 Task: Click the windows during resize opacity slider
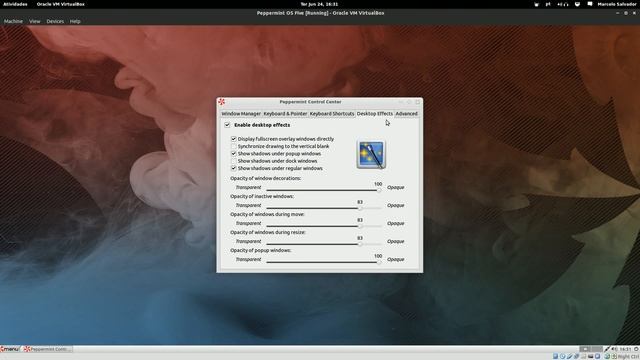(323, 244)
